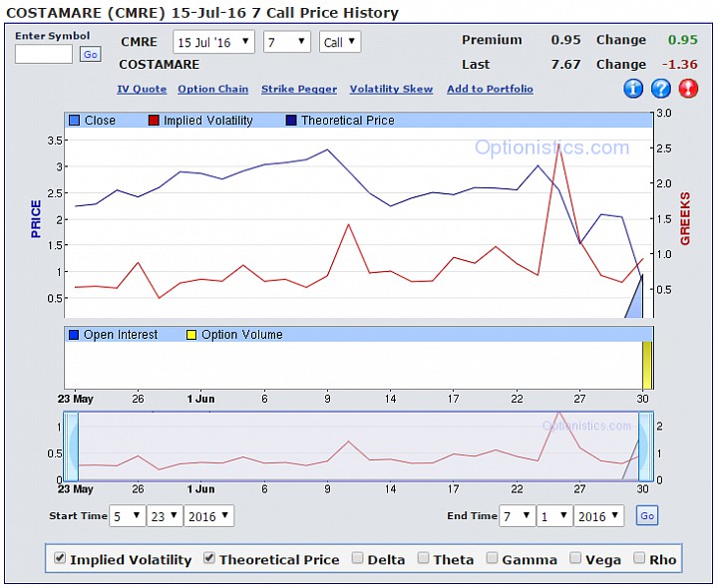The height and width of the screenshot is (588, 718).
Task: Click the right range handle of the navigator chart
Action: click(645, 446)
